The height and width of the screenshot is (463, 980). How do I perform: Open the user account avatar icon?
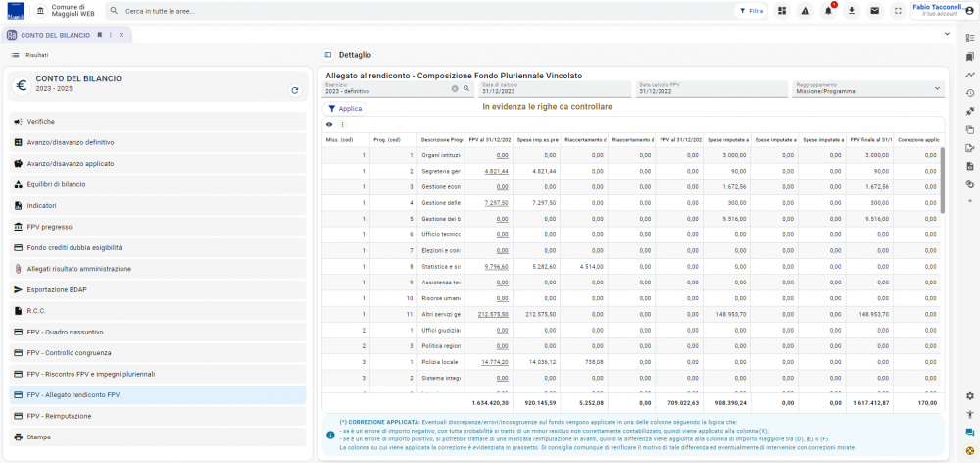[969, 11]
